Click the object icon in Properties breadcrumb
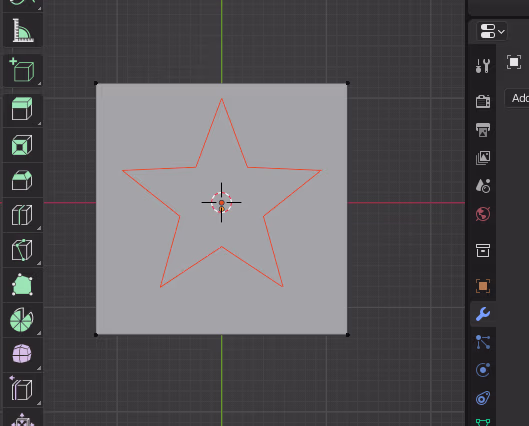The image size is (529, 426). (514, 62)
